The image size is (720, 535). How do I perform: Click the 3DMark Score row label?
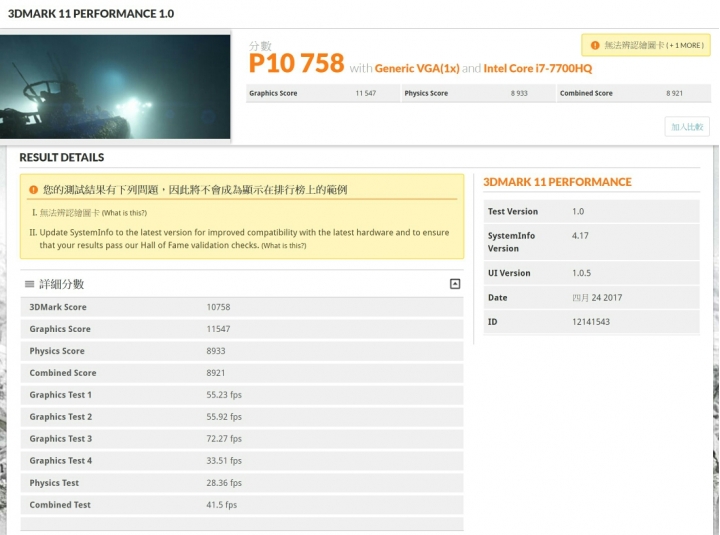58,307
